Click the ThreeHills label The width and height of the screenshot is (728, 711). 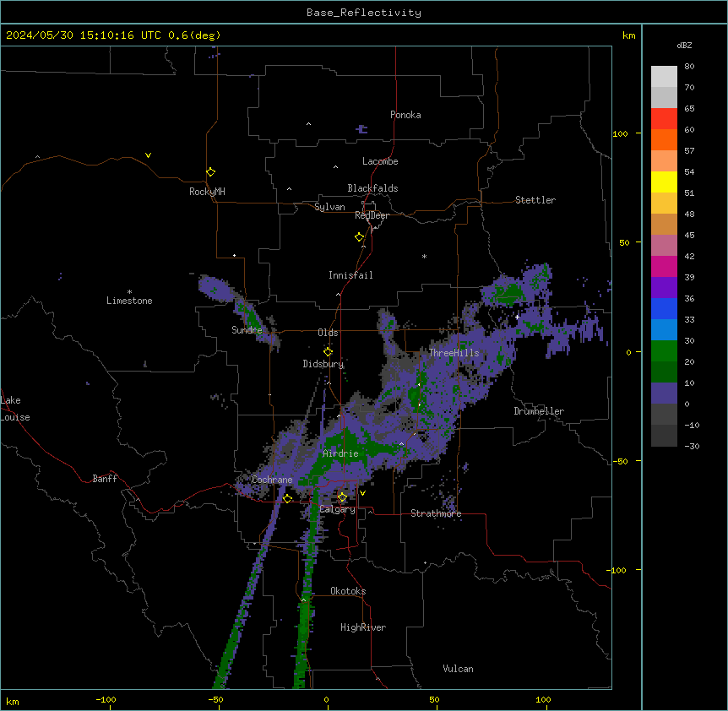click(x=454, y=353)
